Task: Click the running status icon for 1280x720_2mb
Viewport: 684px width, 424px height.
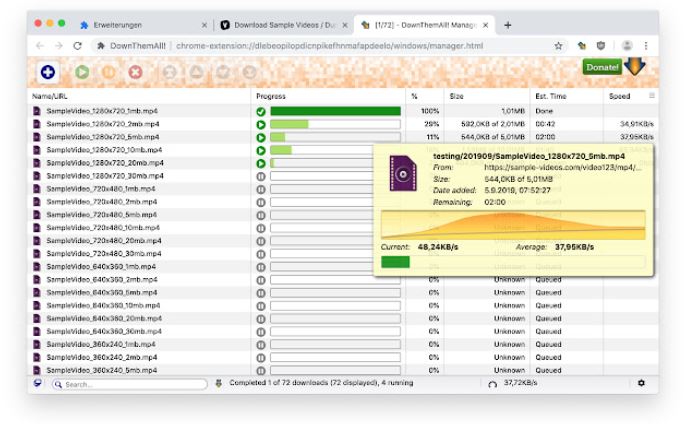Action: pyautogui.click(x=261, y=125)
